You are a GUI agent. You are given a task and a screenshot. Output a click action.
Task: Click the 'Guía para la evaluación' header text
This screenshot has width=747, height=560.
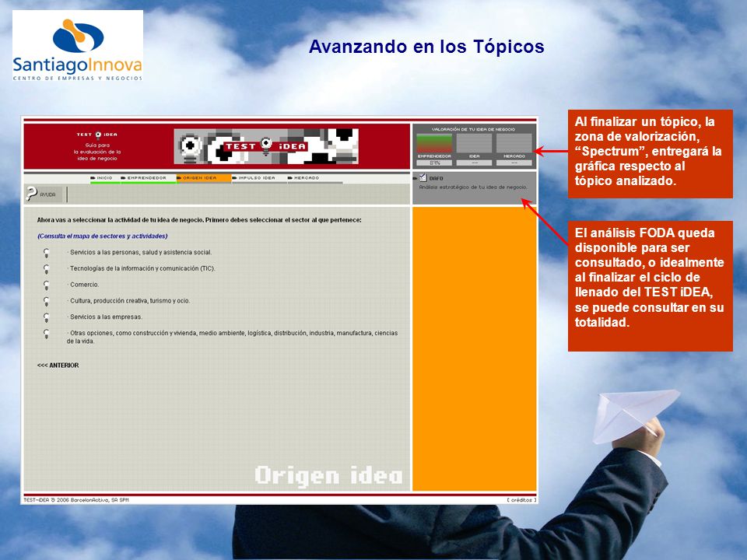[x=97, y=152]
